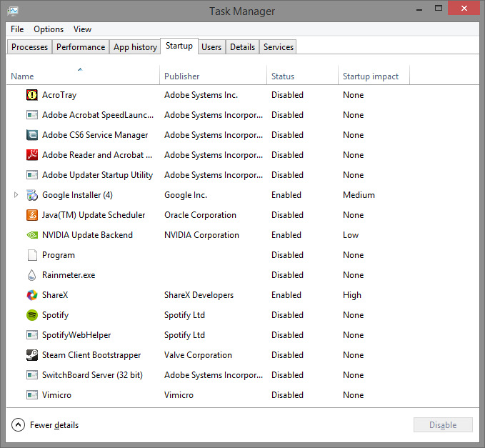
Task: Expand the Google Installer (4) group
Action: [x=16, y=195]
